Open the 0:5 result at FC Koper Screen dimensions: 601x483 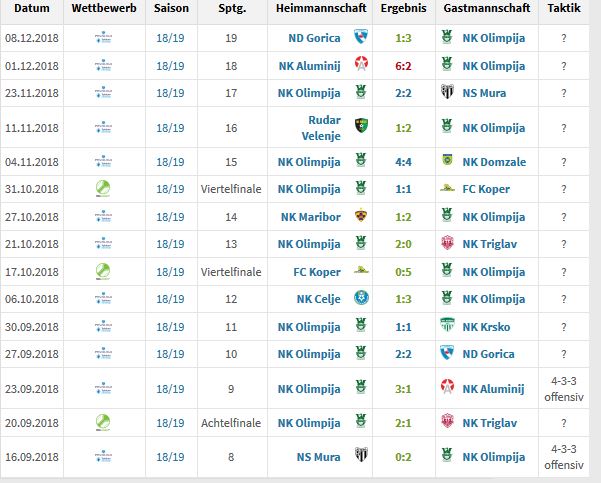(403, 272)
